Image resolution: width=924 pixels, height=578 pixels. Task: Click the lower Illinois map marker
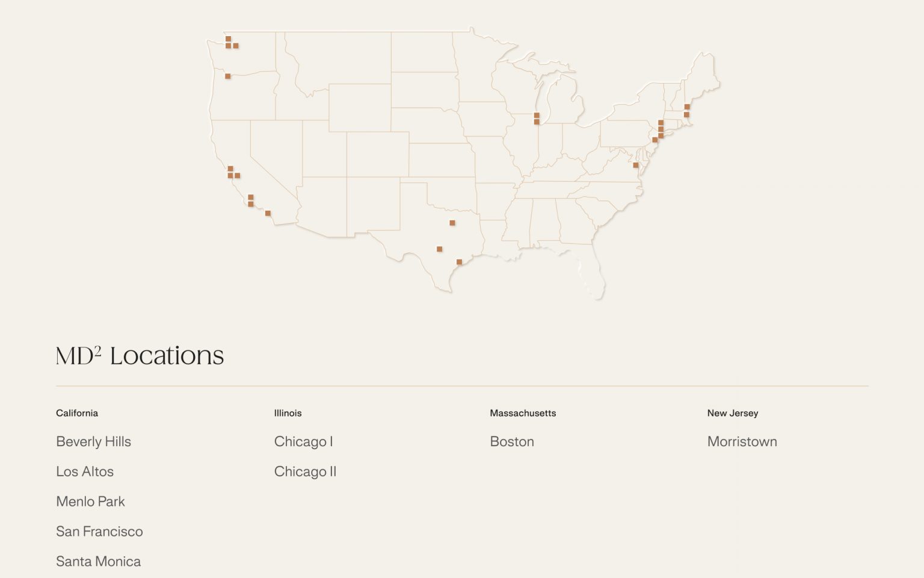click(x=537, y=122)
